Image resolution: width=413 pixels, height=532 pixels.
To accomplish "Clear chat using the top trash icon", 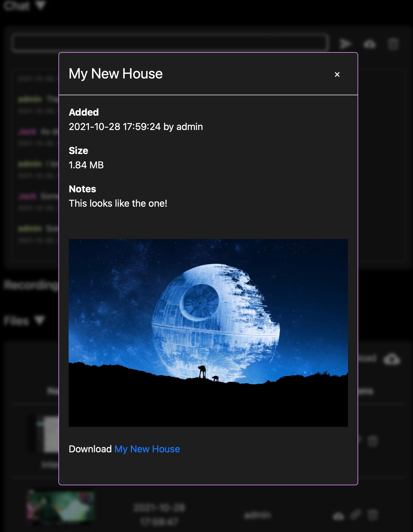I will tap(393, 44).
